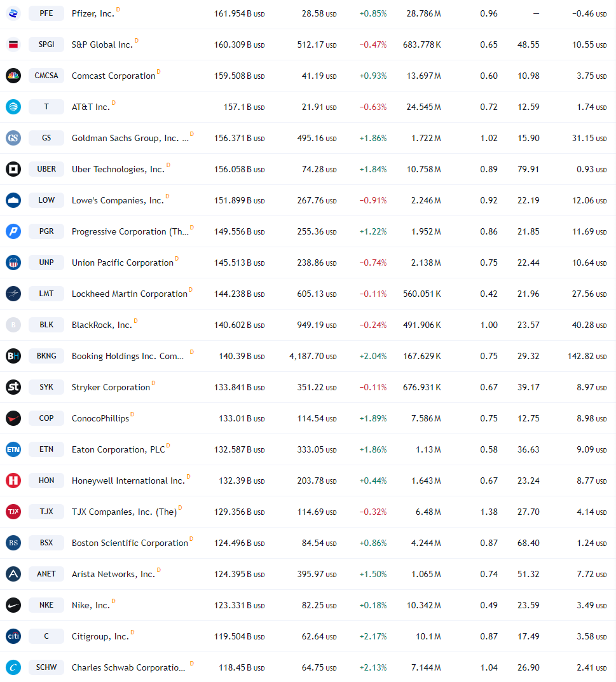Viewport: 616px width, 682px height.
Task: Click the Boston Scientific BS logo icon
Action: click(13, 543)
